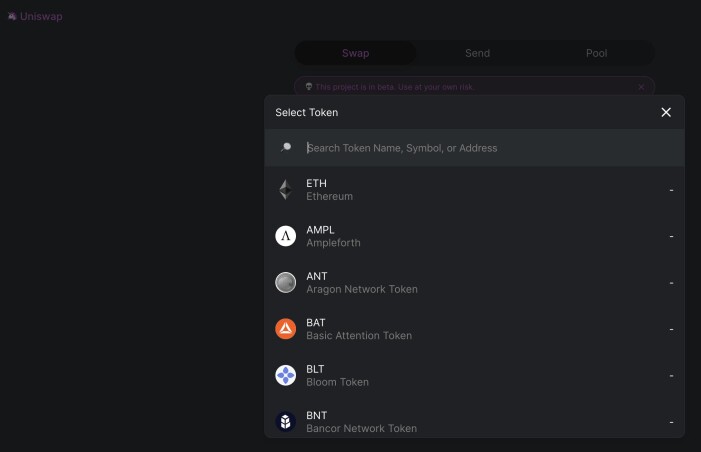Select the AMPL token symbol
The height and width of the screenshot is (452, 701).
coord(320,230)
